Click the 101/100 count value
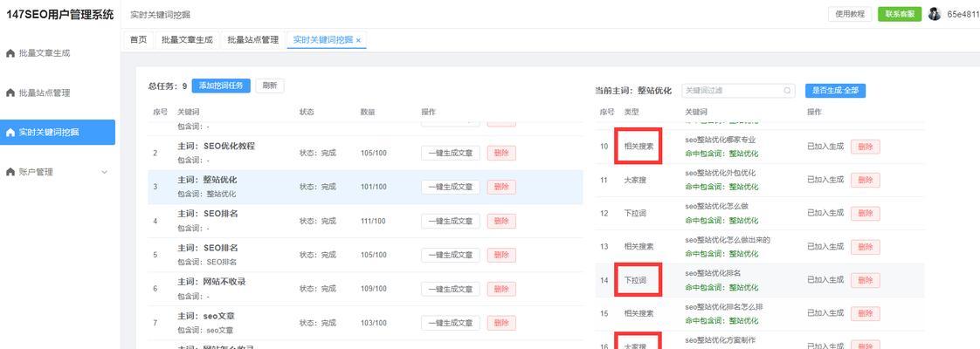The width and height of the screenshot is (980, 349). pyautogui.click(x=373, y=187)
